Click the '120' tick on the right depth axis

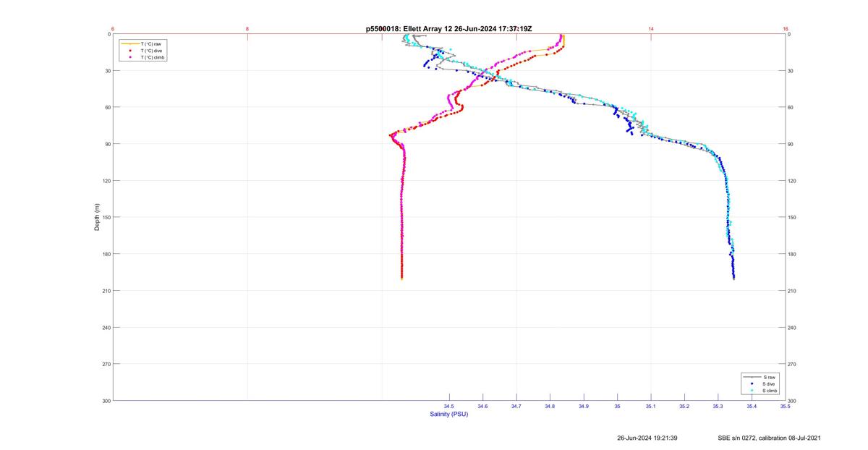(792, 181)
